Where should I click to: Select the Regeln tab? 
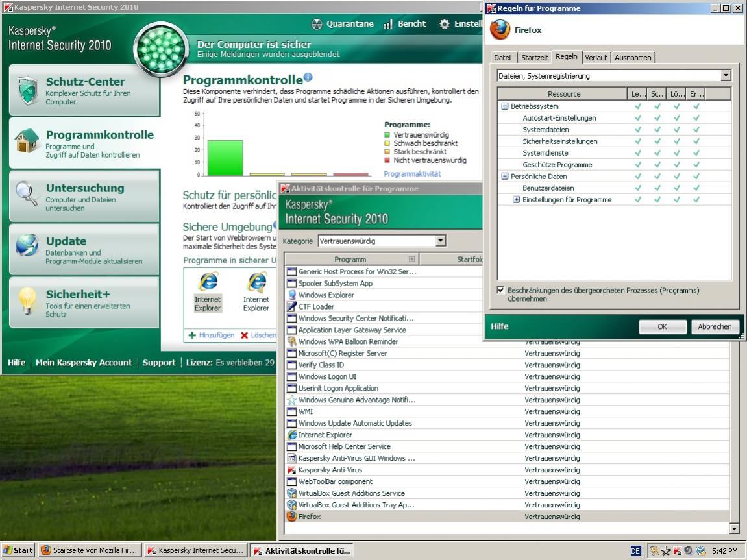[567, 56]
